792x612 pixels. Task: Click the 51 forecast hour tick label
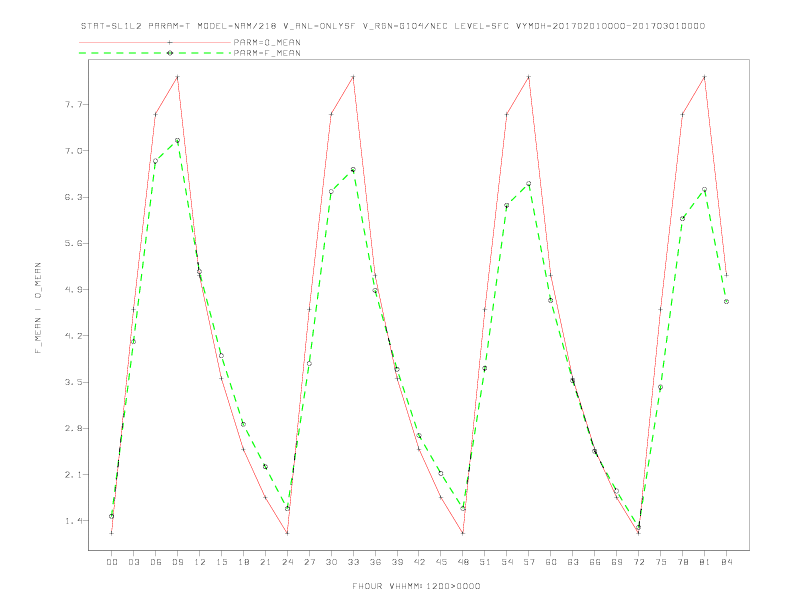(x=485, y=562)
